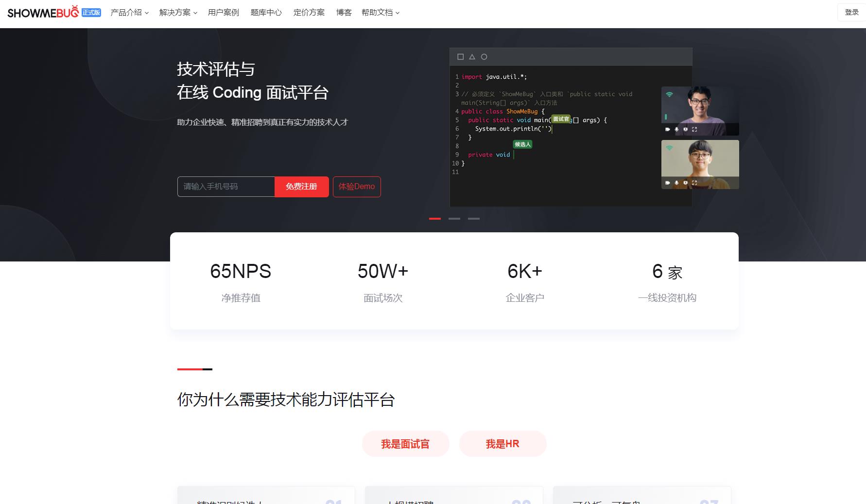Click the 6K+ statistic
Image resolution: width=866 pixels, height=504 pixels.
click(x=525, y=271)
